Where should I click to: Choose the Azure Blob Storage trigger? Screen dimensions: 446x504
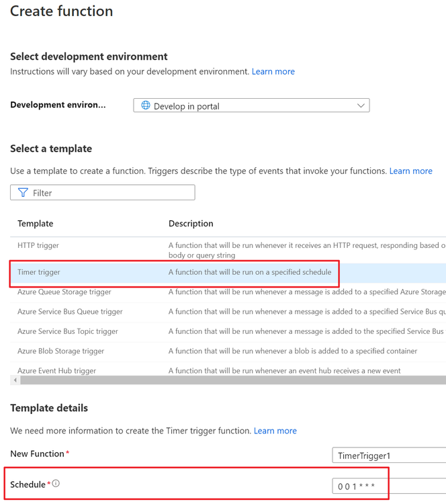[60, 351]
